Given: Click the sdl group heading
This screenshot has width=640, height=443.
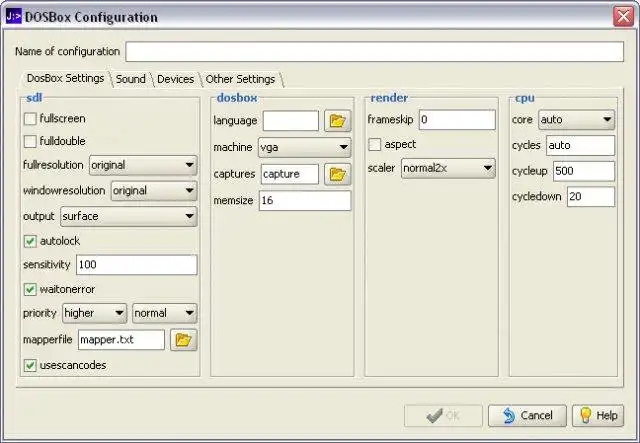Looking at the screenshot, I should (34, 98).
